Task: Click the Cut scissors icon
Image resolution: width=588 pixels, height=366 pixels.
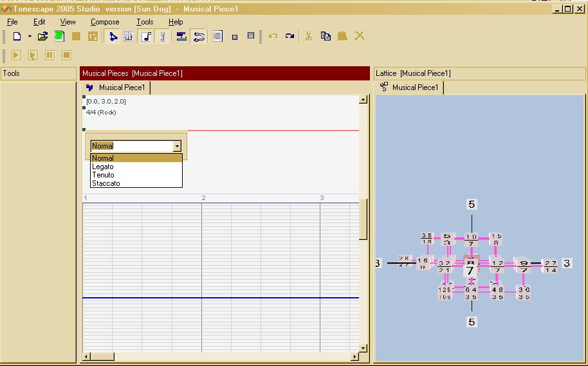Action: [309, 37]
